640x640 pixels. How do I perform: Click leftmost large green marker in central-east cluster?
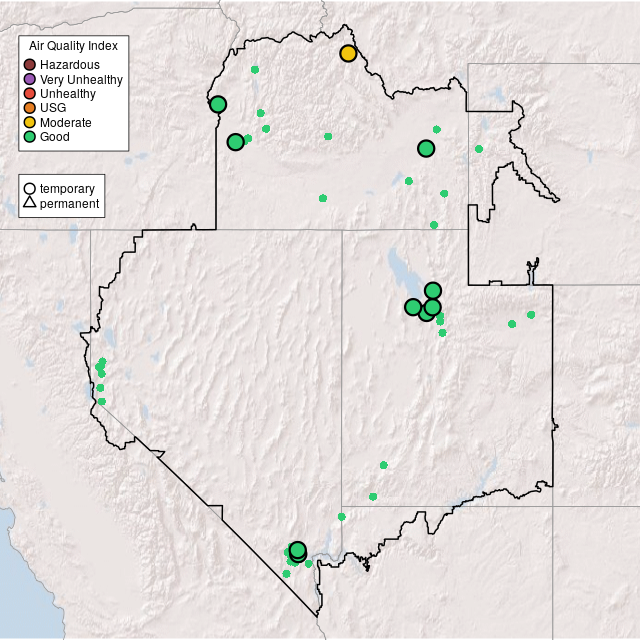click(x=413, y=307)
